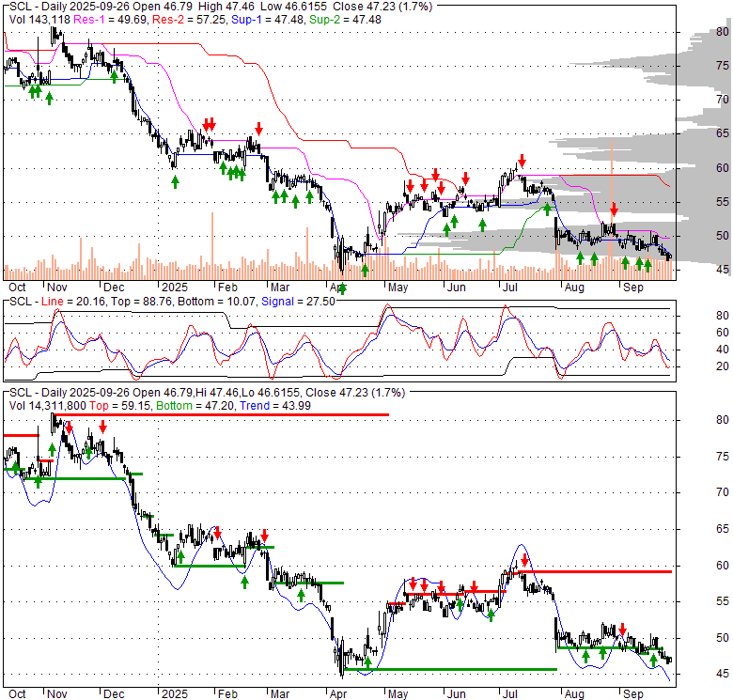Screen dimensions: 733x700
Task: Click the Bottom = 10.07 oscillator label
Action: pyautogui.click(x=216, y=302)
